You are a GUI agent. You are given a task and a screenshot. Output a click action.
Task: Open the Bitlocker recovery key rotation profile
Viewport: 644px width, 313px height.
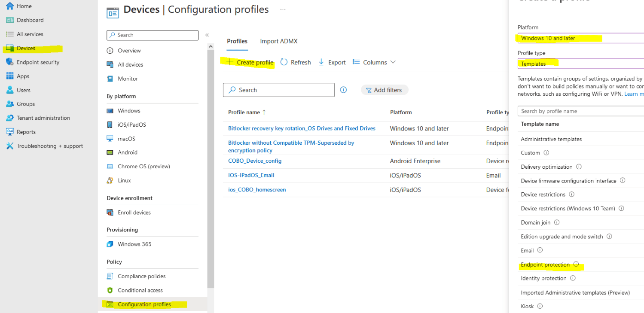click(x=301, y=128)
